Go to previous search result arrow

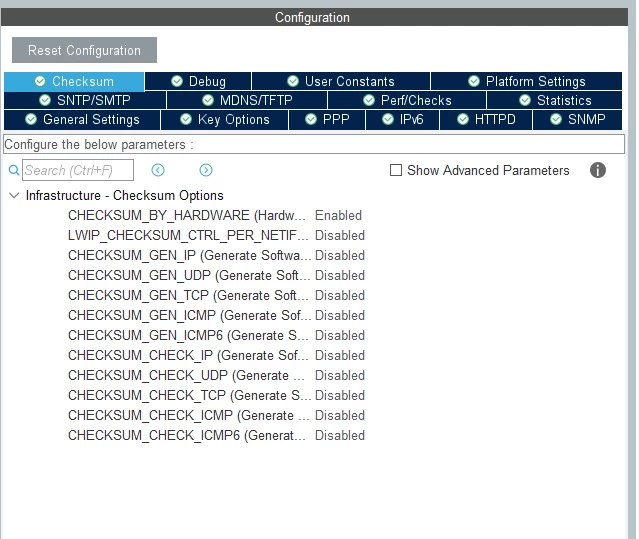tap(158, 170)
